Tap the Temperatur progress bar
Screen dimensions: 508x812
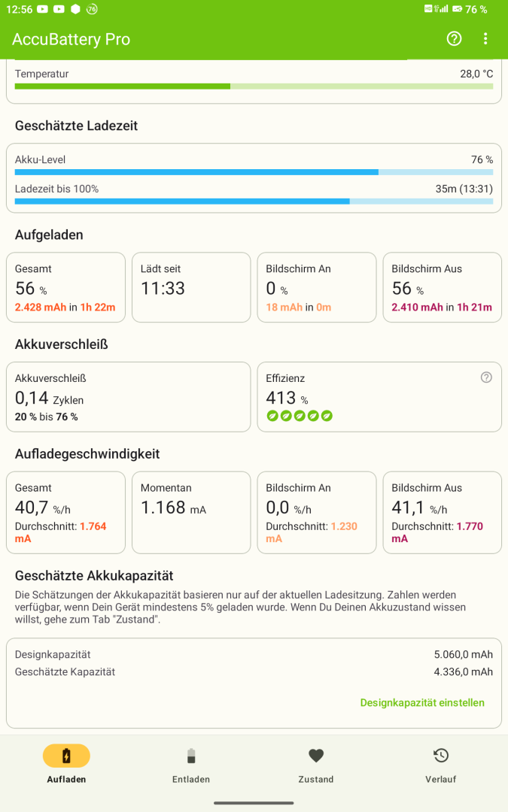(254, 86)
